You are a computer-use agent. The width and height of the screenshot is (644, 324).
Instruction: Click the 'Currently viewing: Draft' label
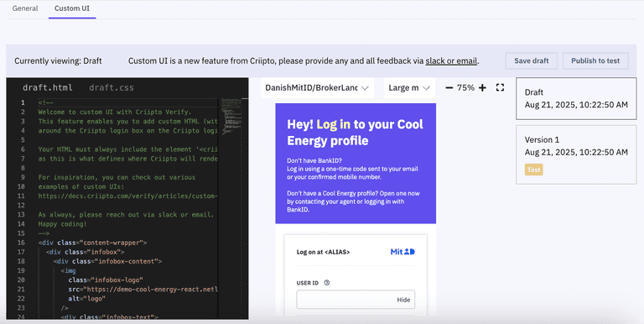point(58,60)
